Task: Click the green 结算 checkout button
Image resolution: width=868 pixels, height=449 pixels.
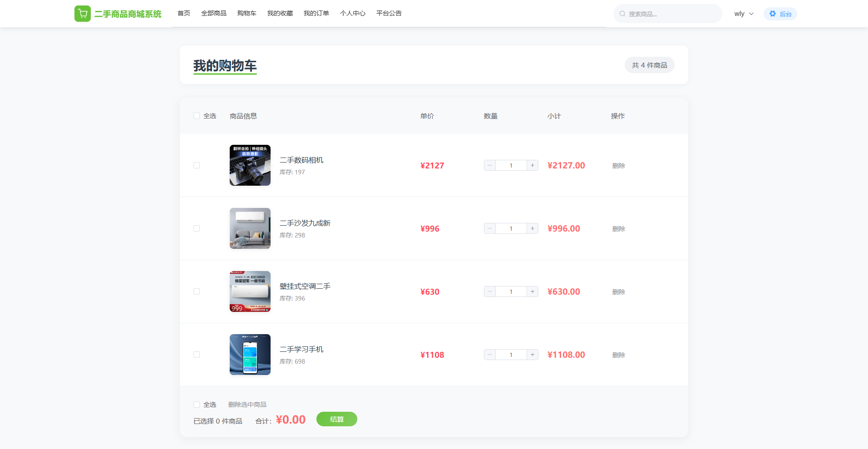Action: point(336,419)
